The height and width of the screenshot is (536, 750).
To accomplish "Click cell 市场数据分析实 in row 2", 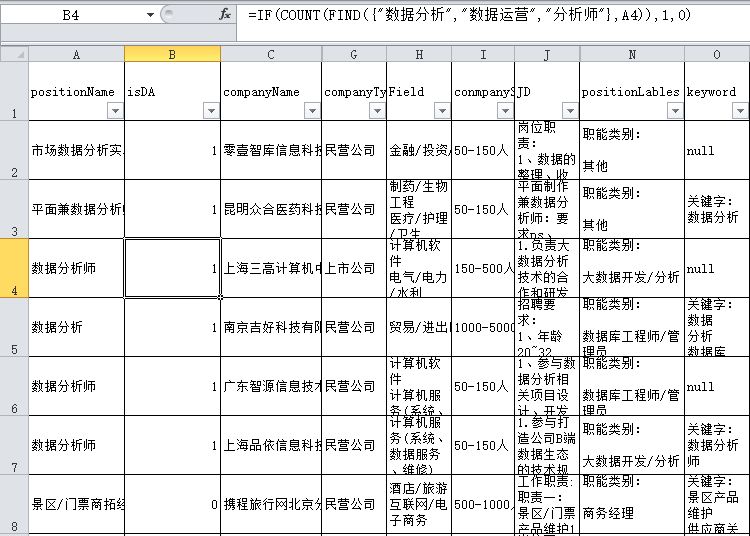I will tap(77, 150).
